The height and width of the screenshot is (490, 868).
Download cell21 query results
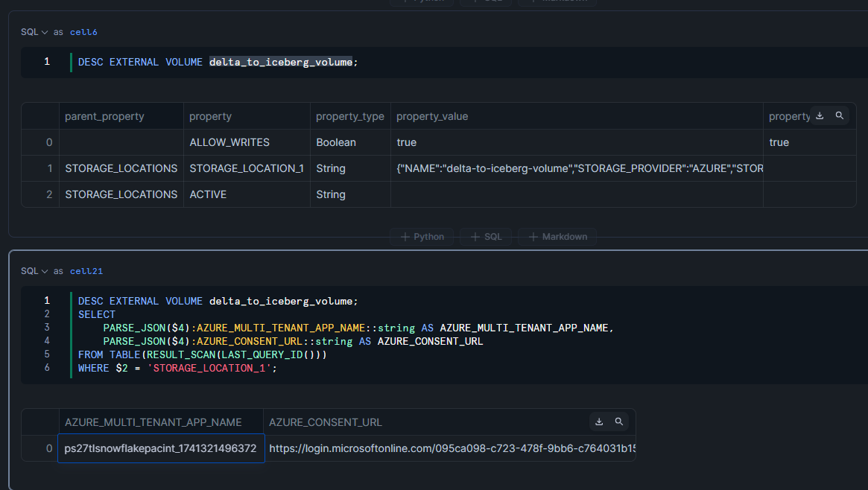pos(599,421)
